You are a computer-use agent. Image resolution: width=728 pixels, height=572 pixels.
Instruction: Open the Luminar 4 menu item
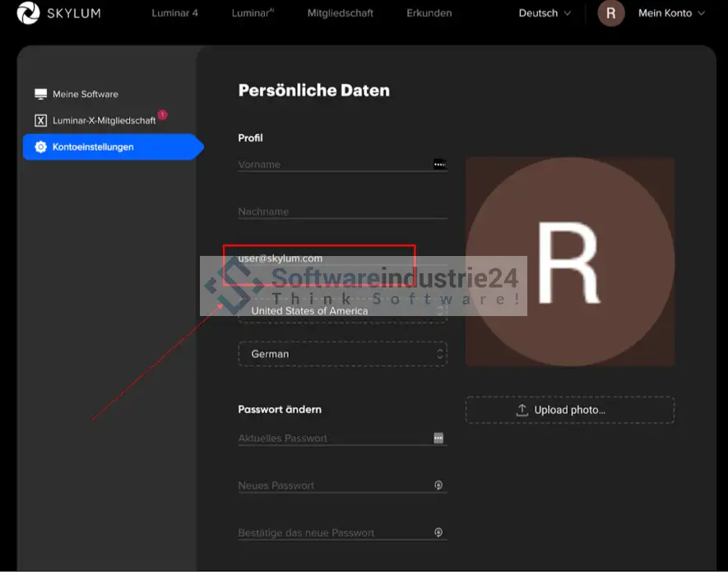[x=174, y=13]
